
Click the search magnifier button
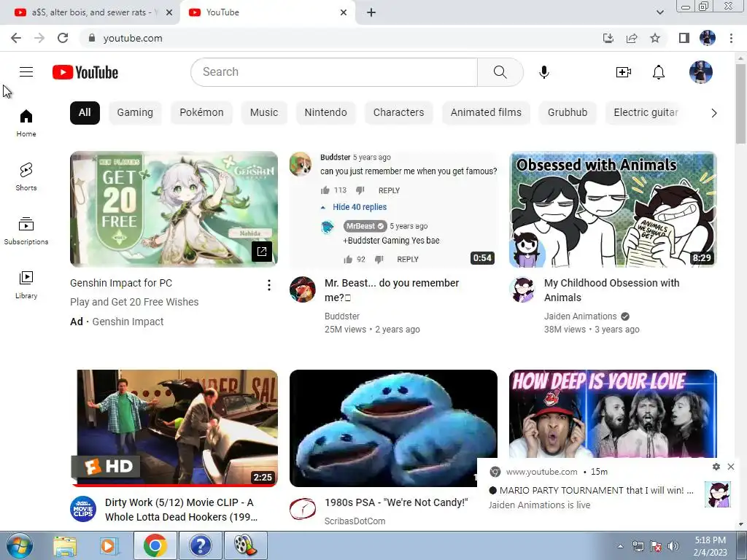tap(500, 72)
